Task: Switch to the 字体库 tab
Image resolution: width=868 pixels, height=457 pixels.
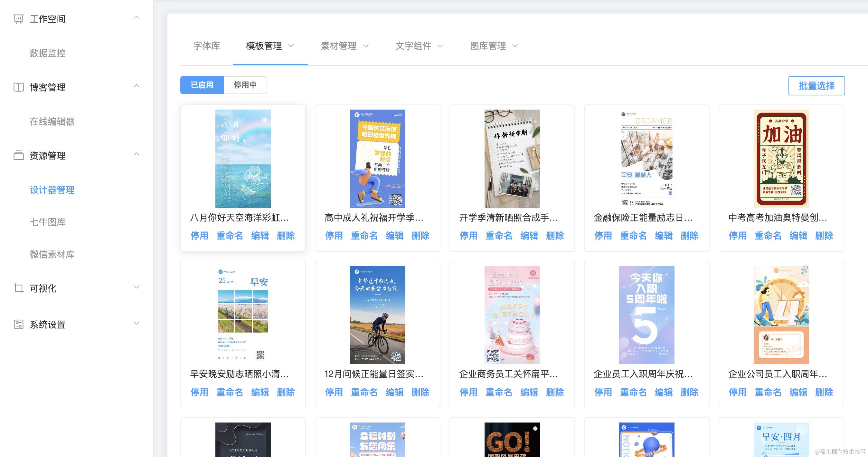Action: click(x=207, y=46)
